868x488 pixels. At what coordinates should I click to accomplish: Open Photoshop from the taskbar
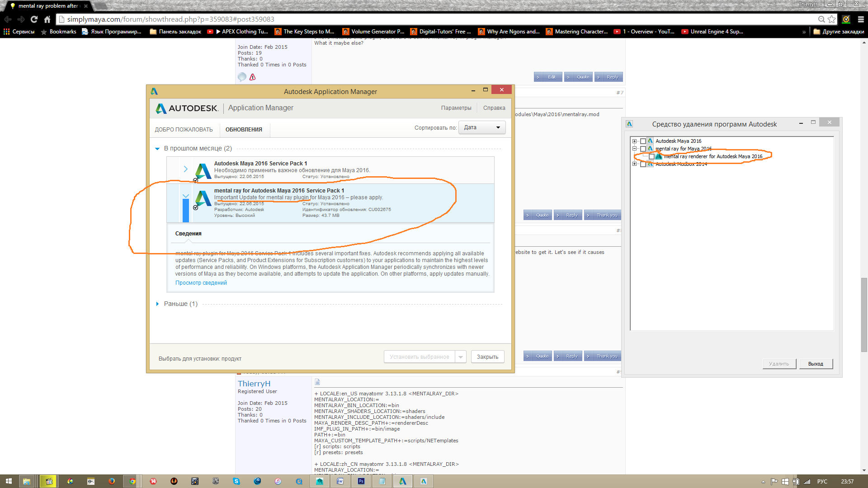click(x=361, y=481)
